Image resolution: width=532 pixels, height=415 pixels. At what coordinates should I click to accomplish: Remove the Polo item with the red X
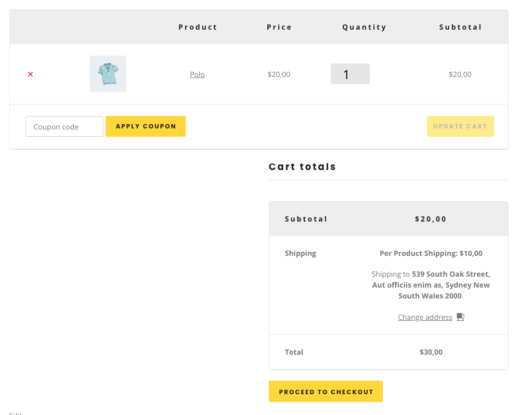(x=30, y=74)
